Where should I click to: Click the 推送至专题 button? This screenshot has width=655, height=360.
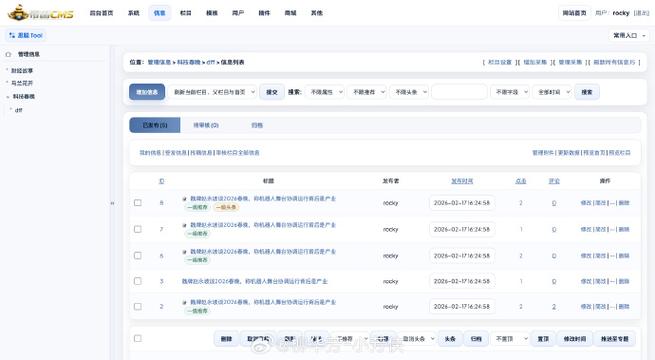614,339
